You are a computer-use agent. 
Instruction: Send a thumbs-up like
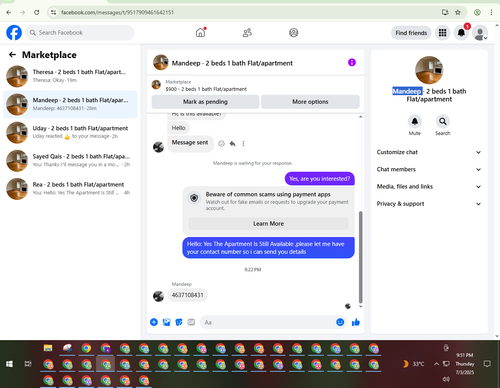[x=356, y=322]
